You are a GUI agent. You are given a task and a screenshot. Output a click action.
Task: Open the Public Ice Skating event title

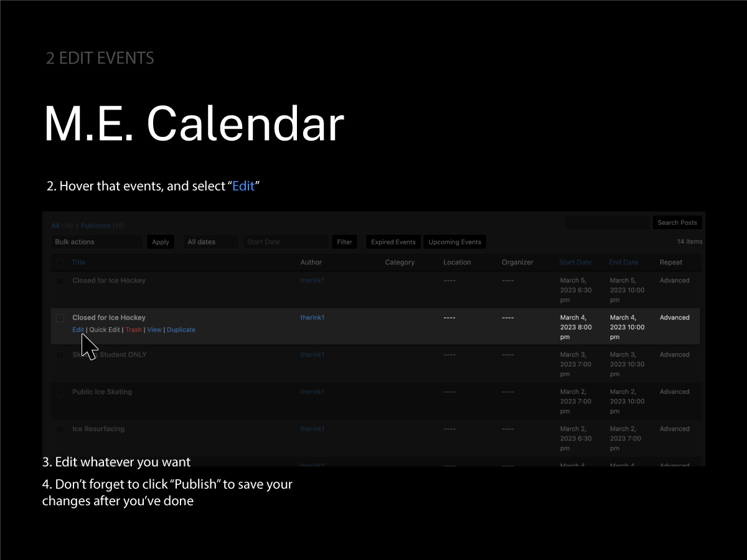click(x=102, y=392)
